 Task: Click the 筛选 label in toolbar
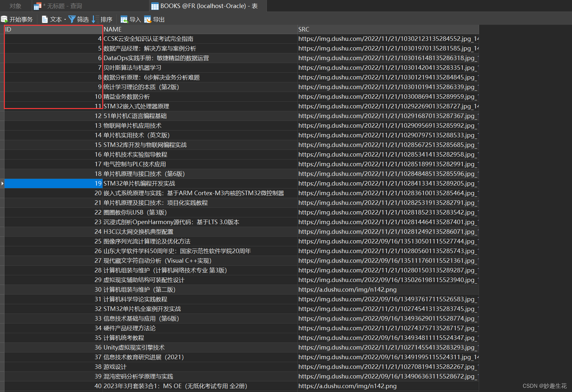83,19
